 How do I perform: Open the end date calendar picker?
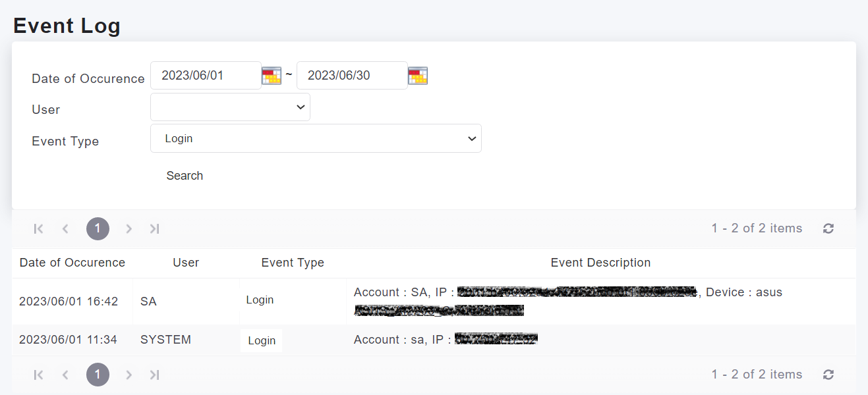(418, 76)
